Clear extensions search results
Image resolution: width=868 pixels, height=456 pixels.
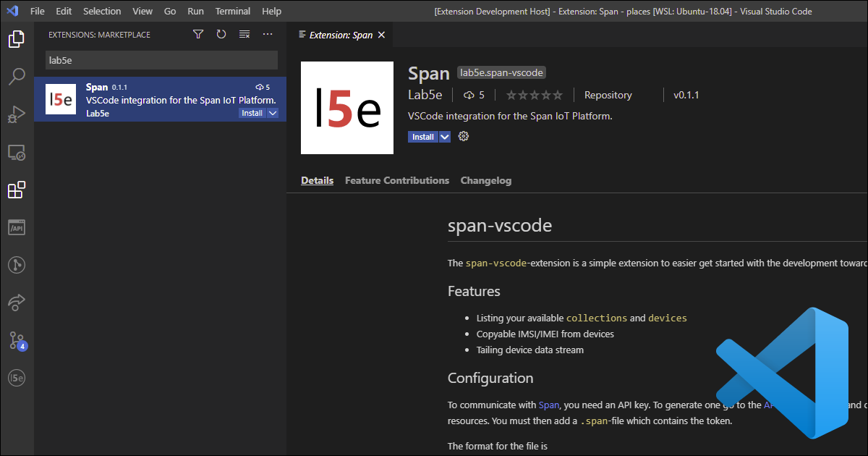244,34
